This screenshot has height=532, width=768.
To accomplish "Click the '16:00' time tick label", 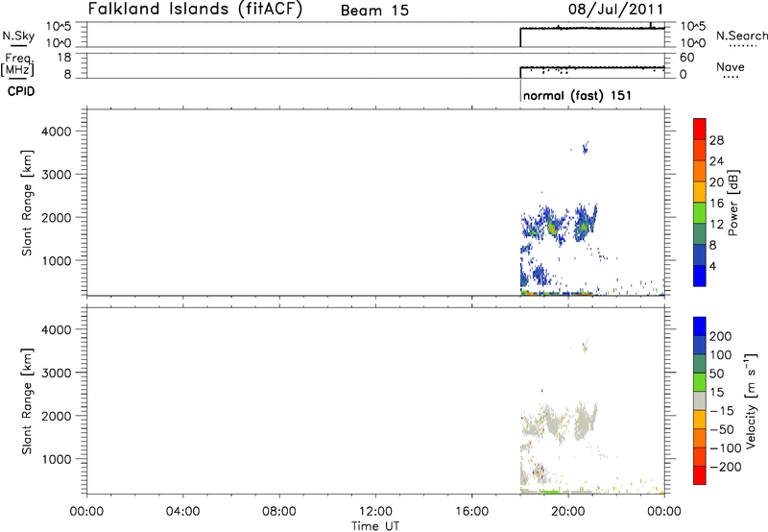I will (471, 512).
